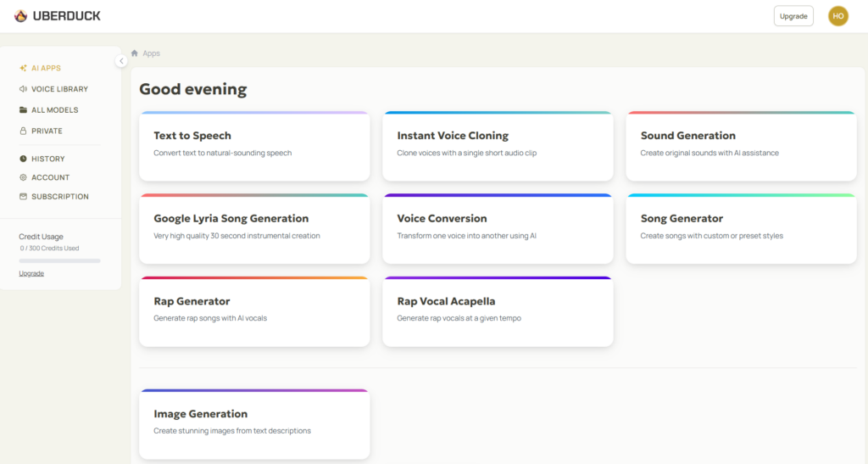Click the Uberduck logo icon
The height and width of the screenshot is (464, 868).
[x=20, y=16]
